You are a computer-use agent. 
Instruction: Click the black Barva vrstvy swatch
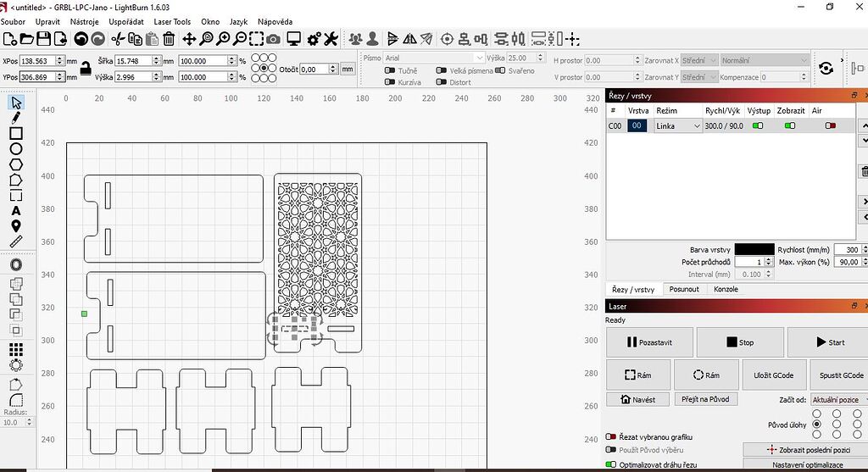(754, 249)
